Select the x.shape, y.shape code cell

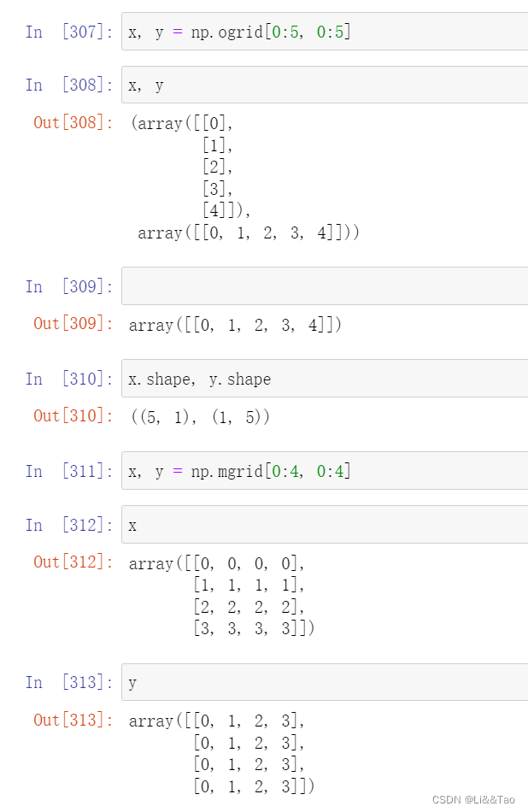click(x=325, y=378)
